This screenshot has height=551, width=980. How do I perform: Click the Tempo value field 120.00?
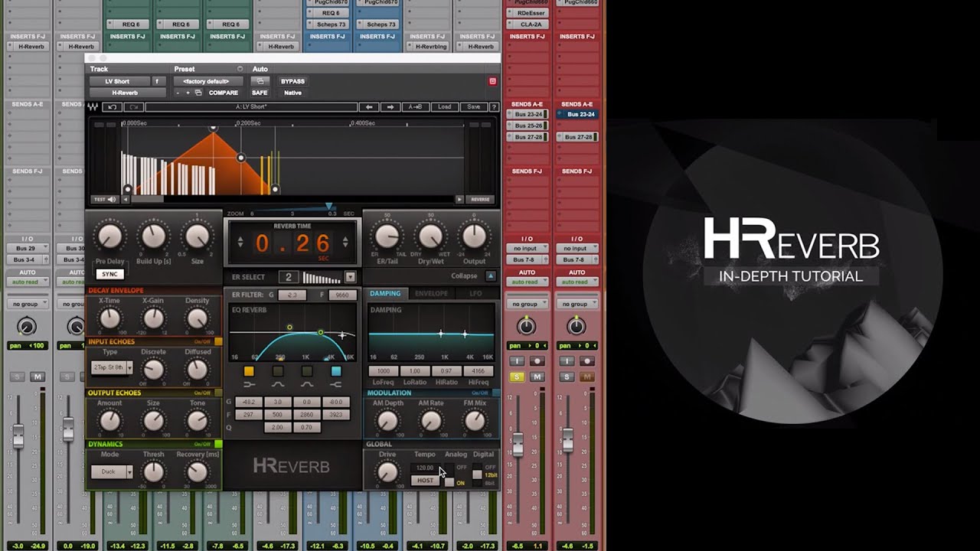coord(425,468)
